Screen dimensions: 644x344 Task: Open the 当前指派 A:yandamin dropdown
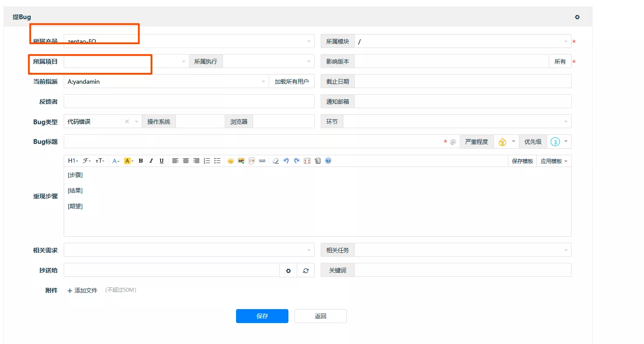(166, 82)
